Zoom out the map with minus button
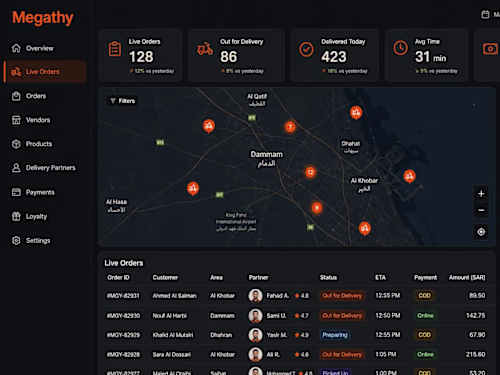Image resolution: width=500 pixels, height=375 pixels. coord(481,210)
